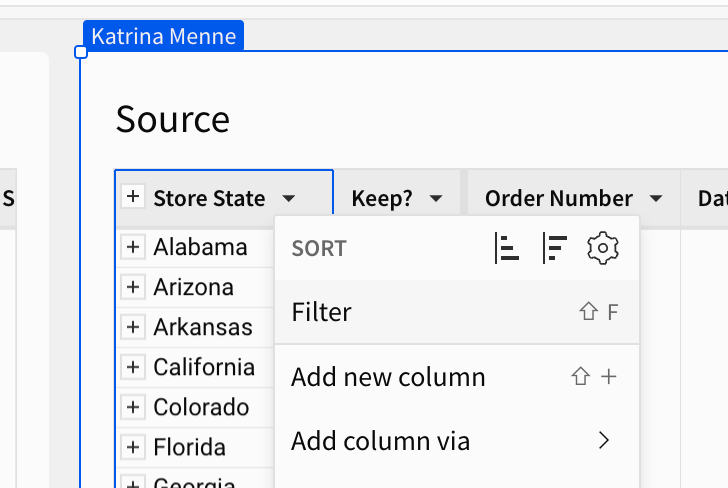728x488 pixels.
Task: Click the Keep? column header label
Action: pos(382,199)
